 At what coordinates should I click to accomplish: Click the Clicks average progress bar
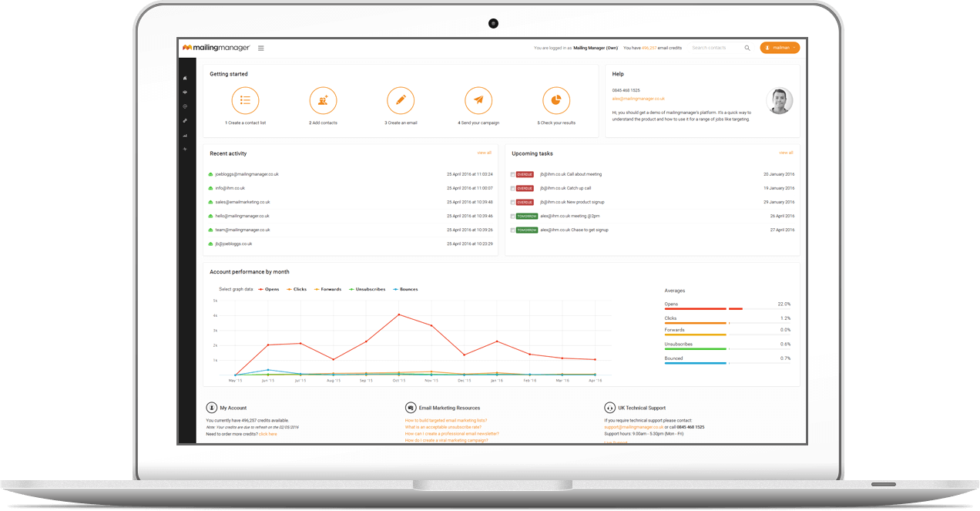727,322
